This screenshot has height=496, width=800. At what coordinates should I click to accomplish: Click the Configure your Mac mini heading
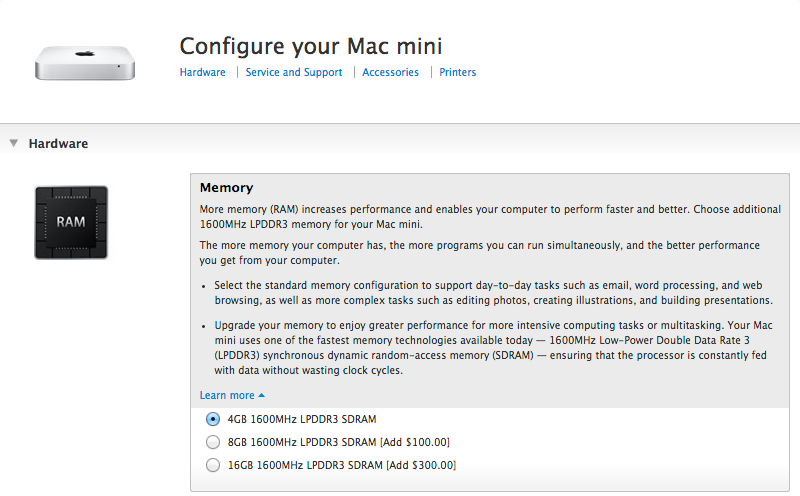click(x=311, y=46)
